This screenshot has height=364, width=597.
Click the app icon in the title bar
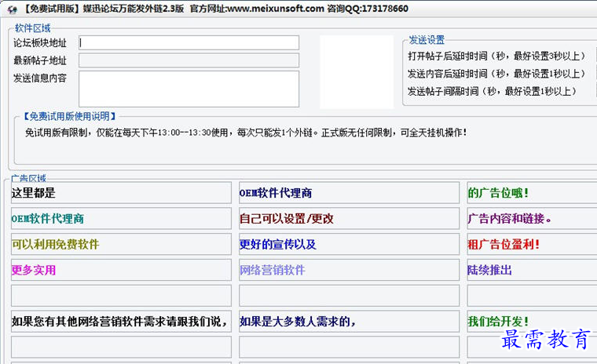13,9
